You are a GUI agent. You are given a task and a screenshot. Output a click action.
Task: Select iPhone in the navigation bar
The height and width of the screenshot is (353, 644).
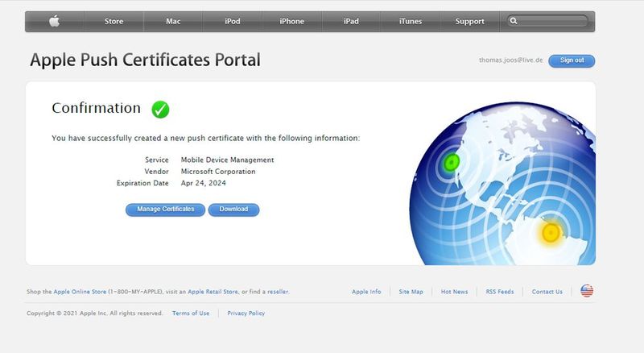pos(291,22)
